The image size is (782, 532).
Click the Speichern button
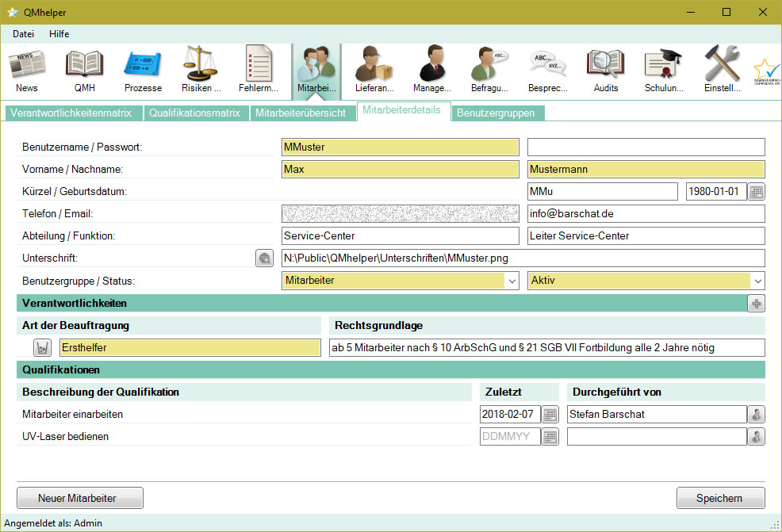click(720, 498)
